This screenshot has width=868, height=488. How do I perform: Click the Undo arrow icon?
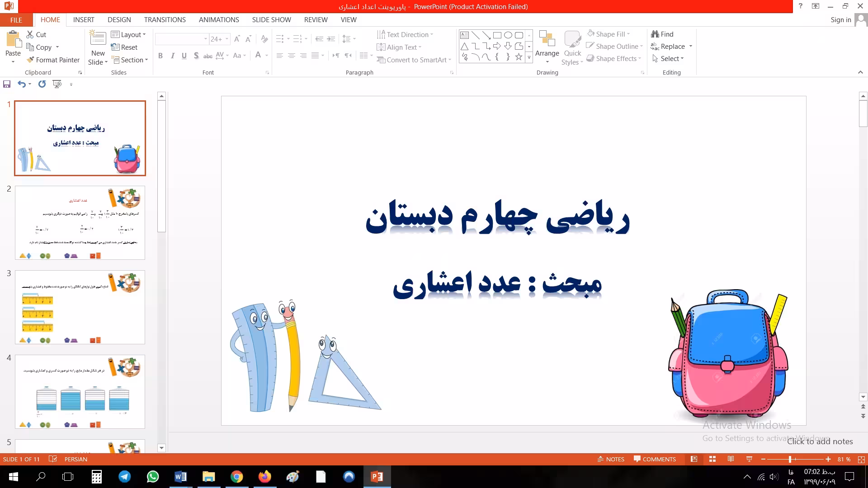point(21,84)
